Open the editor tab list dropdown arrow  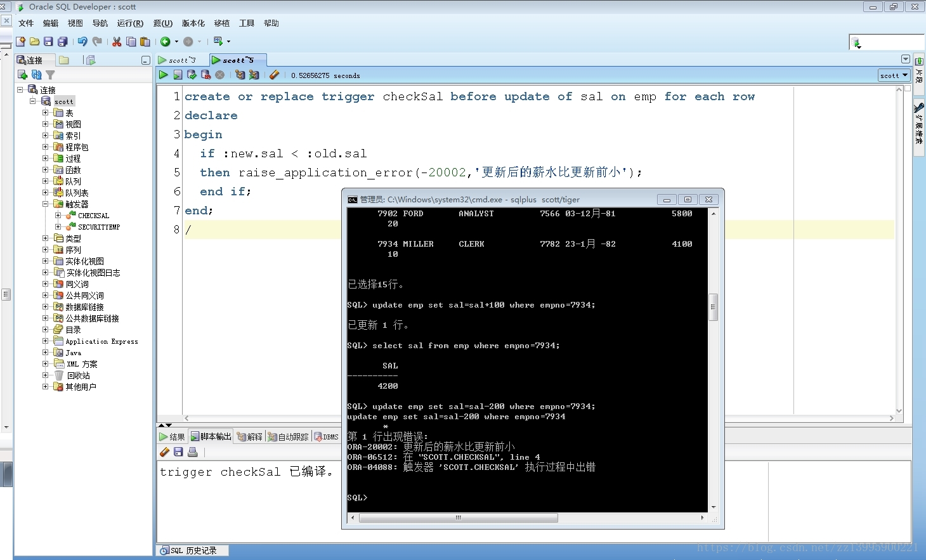(905, 59)
